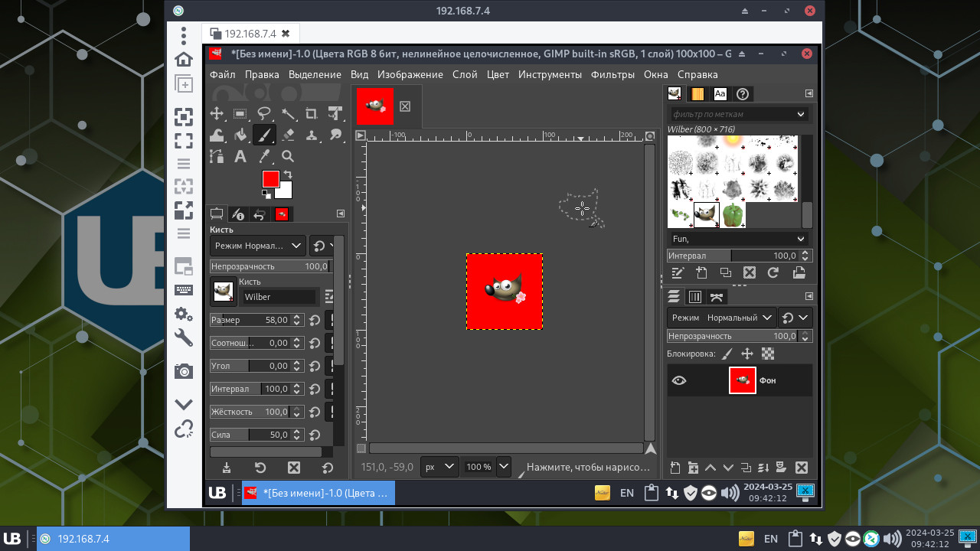Viewport: 980px width, 551px height.
Task: Refresh brushes button in brushes panel
Action: pyautogui.click(x=773, y=272)
